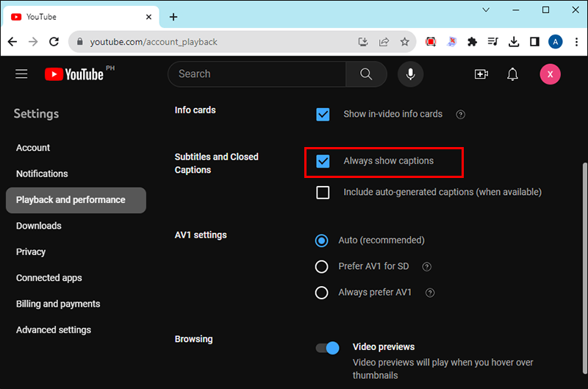This screenshot has width=588, height=389.
Task: Open the Create video camera icon
Action: (x=481, y=74)
